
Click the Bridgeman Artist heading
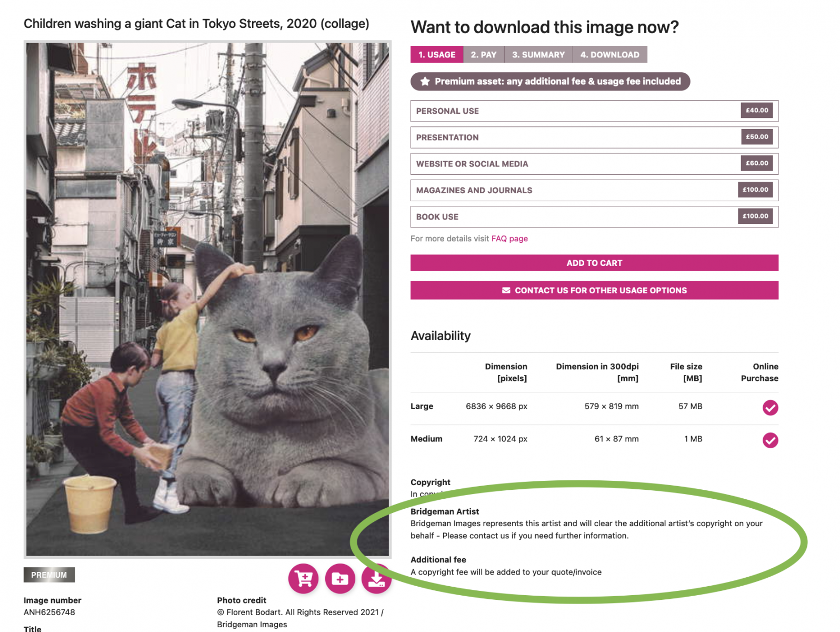pos(445,511)
